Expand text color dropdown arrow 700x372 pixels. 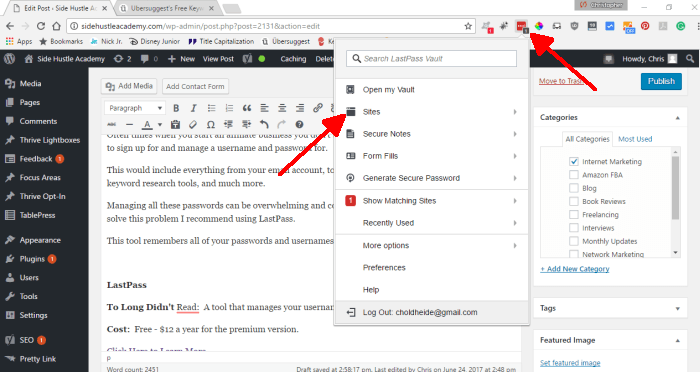pyautogui.click(x=159, y=125)
